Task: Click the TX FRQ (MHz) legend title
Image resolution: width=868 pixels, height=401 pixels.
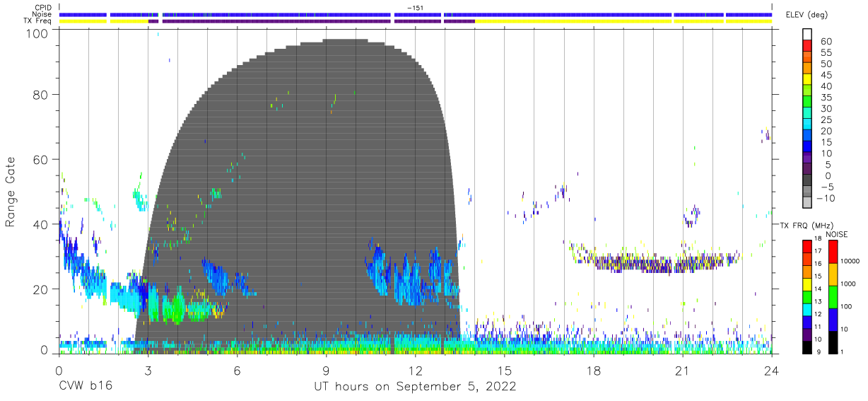Action: [805, 226]
